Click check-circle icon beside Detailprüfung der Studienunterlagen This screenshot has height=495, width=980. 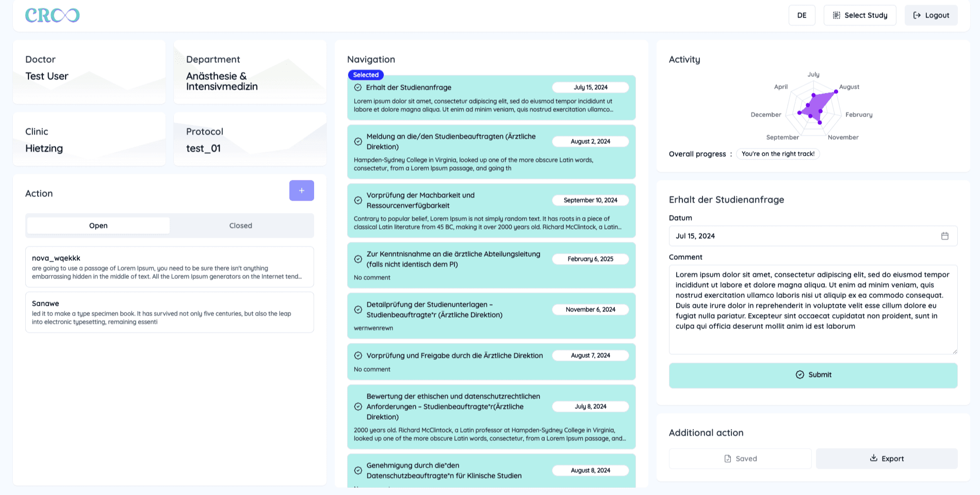click(x=358, y=310)
